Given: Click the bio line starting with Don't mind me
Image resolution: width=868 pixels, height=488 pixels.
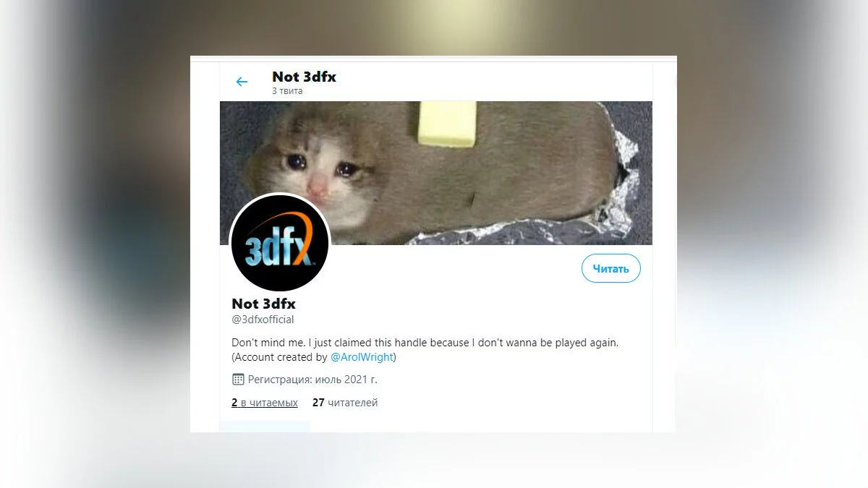Looking at the screenshot, I should [425, 343].
